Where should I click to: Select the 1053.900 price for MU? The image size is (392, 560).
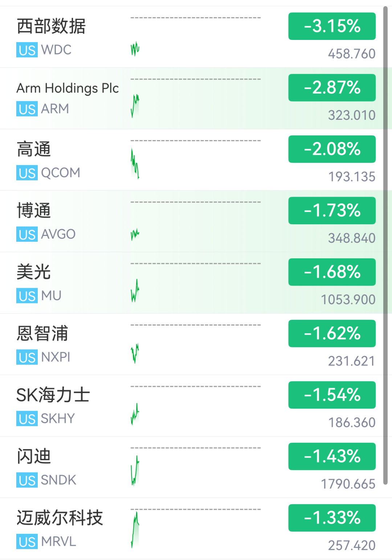[348, 300]
